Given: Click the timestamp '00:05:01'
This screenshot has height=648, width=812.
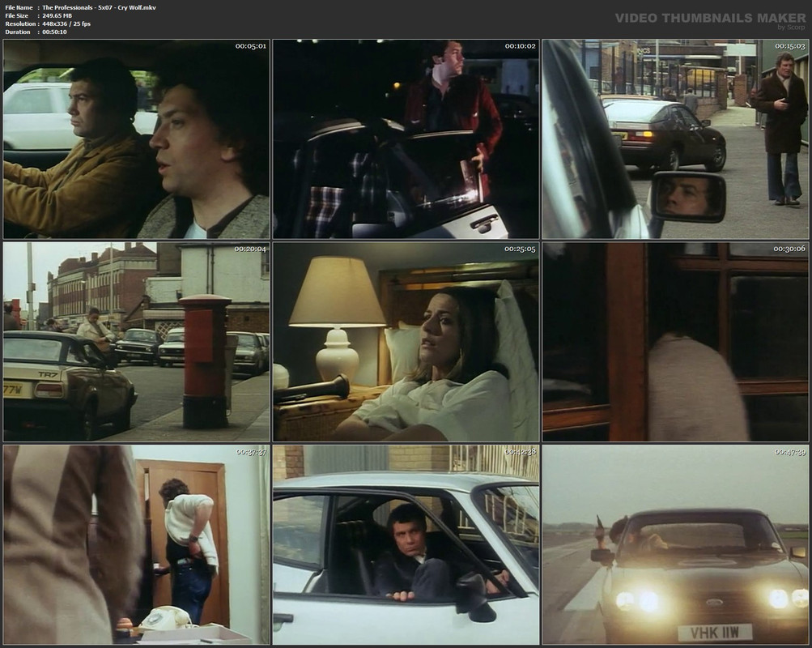Looking at the screenshot, I should 251,46.
